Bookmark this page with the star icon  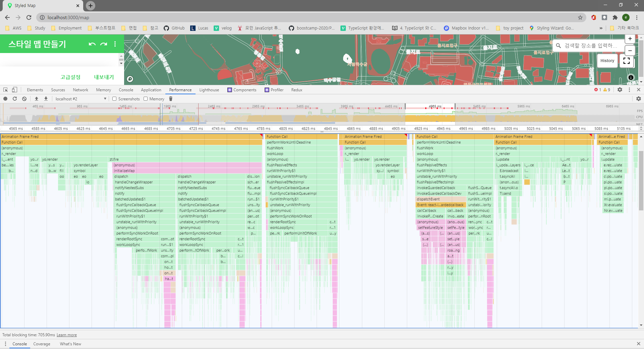pyautogui.click(x=580, y=17)
